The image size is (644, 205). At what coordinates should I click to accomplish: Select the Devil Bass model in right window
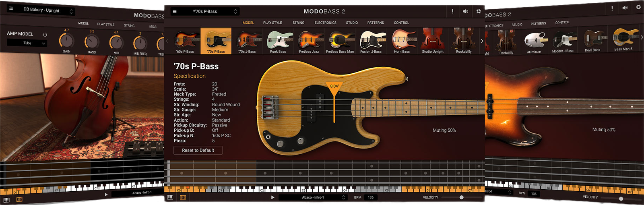[592, 40]
